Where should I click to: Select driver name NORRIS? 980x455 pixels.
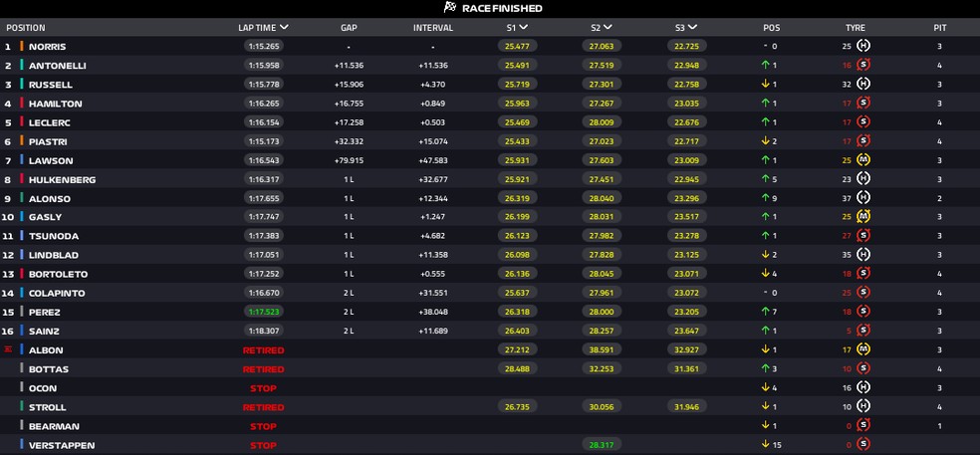click(47, 46)
